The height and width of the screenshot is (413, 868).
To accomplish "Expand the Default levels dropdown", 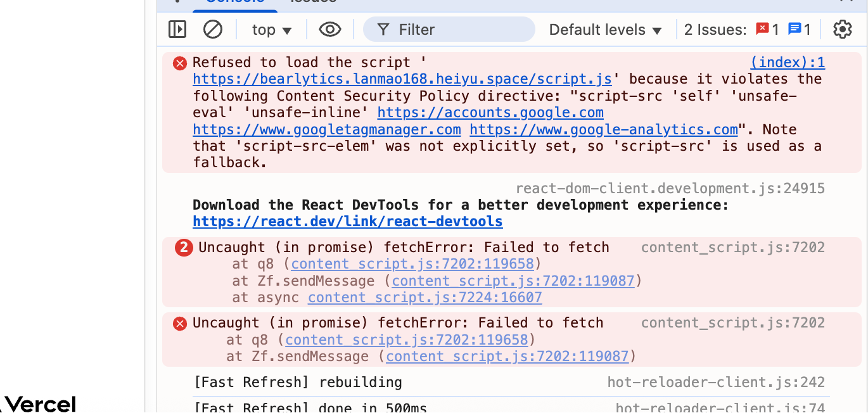I will coord(605,30).
